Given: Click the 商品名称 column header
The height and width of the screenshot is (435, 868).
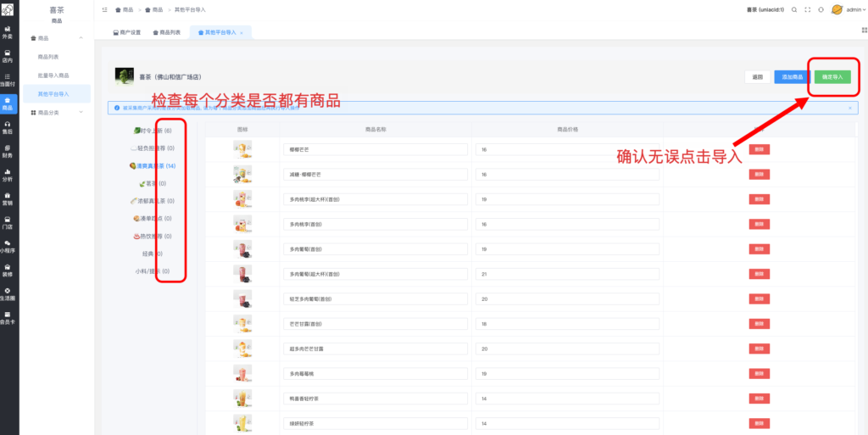Looking at the screenshot, I should (x=376, y=129).
